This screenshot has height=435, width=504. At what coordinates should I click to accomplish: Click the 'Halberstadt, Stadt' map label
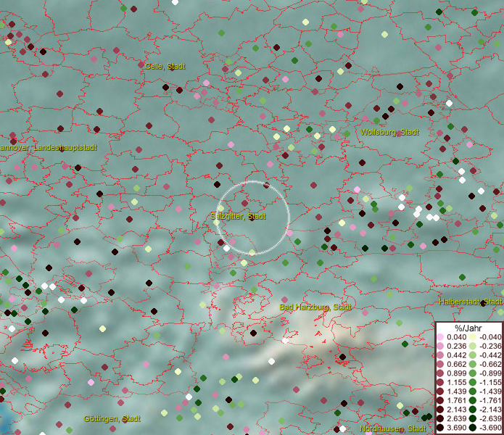tap(471, 302)
